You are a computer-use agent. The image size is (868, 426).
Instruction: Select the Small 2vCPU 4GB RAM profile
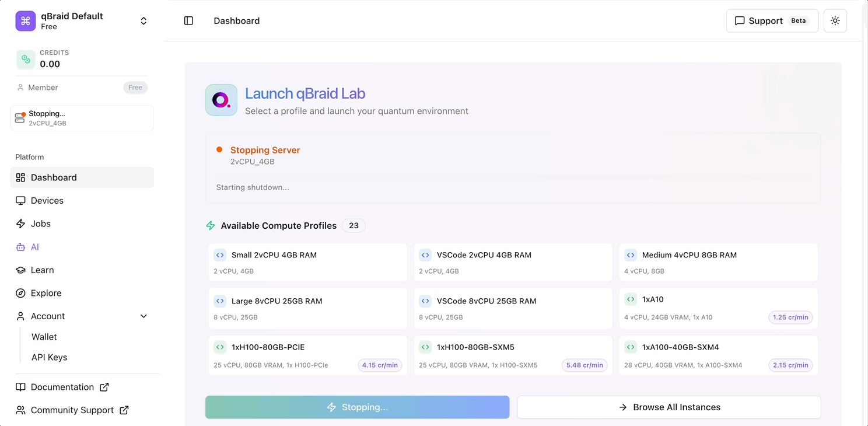(x=308, y=263)
